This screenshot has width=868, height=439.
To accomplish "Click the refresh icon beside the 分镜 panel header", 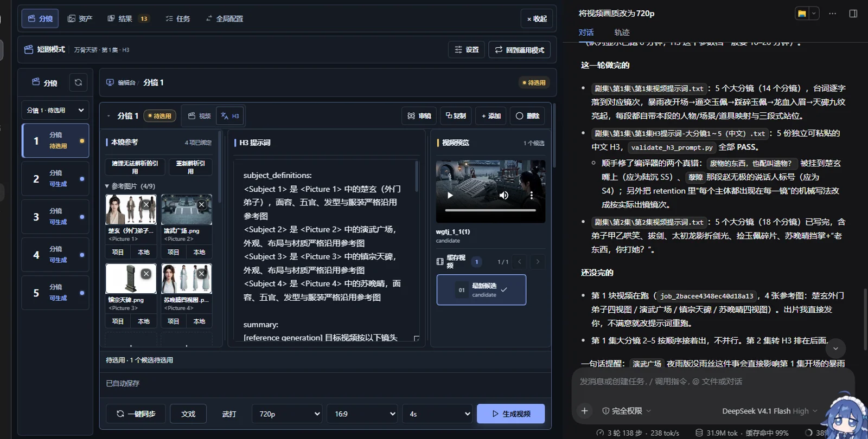I will 78,82.
